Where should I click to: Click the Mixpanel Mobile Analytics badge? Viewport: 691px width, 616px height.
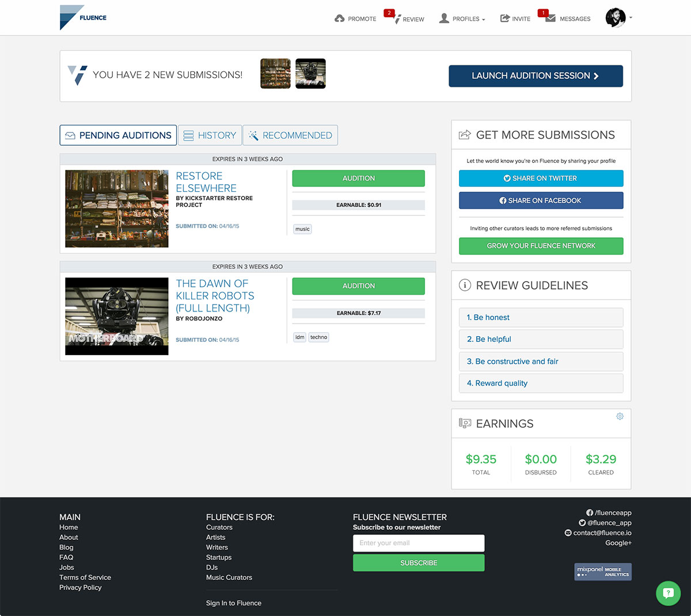pos(602,572)
